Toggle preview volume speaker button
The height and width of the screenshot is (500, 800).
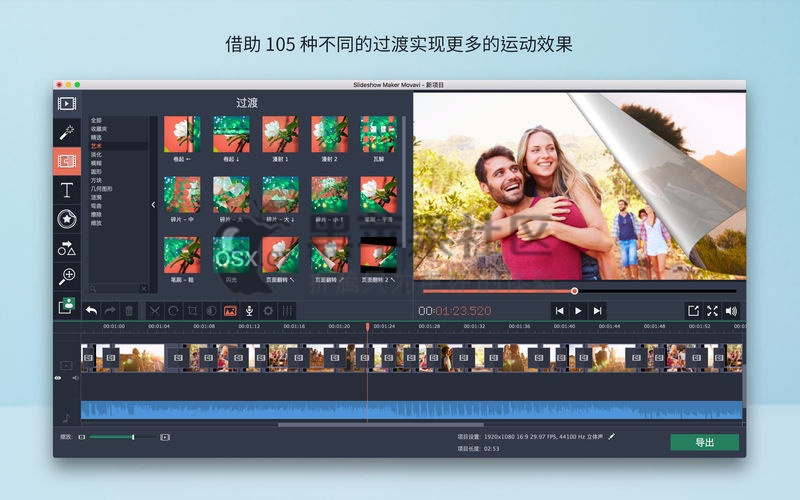point(731,311)
